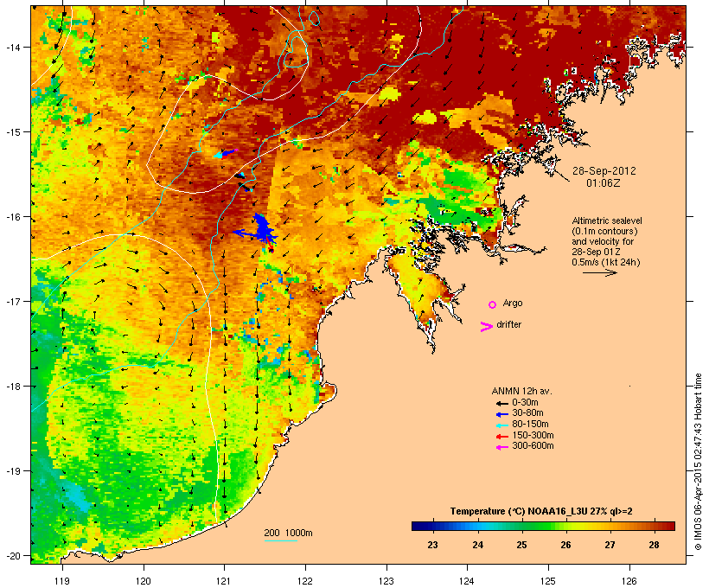Click the 300-600m depth legend text
Viewport: 709px width, 588px height.
point(533,446)
